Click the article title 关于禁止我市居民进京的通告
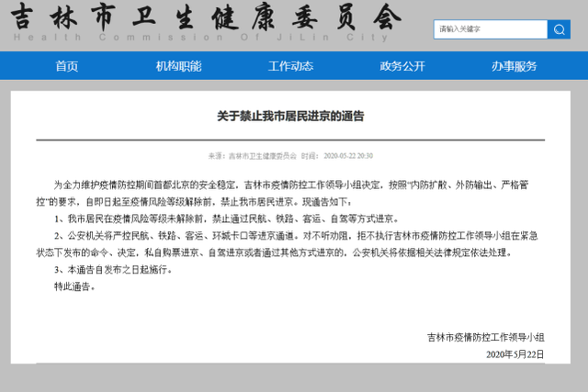 pyautogui.click(x=290, y=117)
